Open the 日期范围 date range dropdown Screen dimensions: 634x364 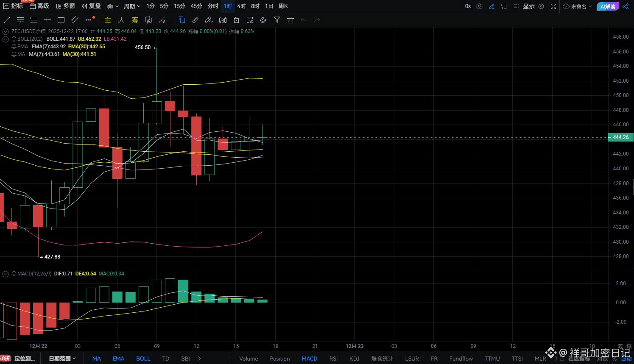click(62, 358)
